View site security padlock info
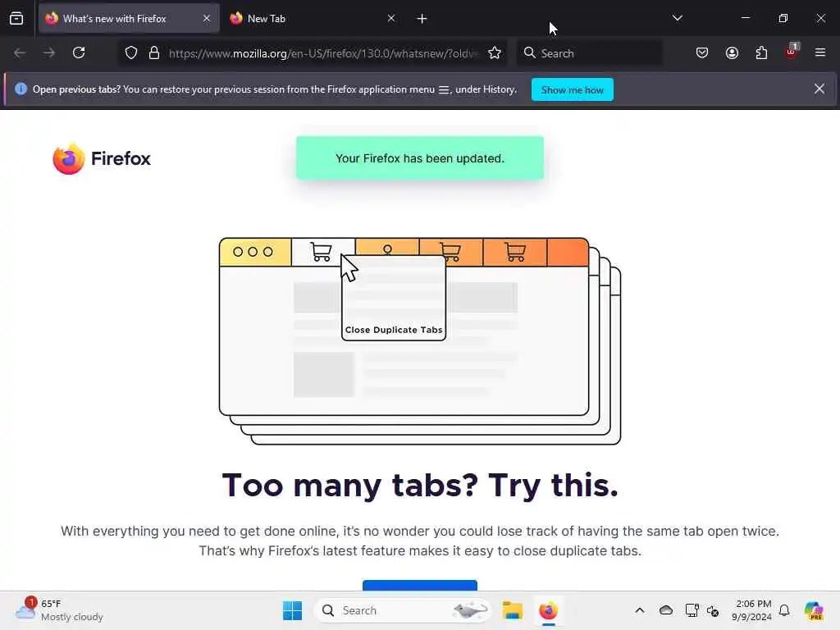Image resolution: width=840 pixels, height=630 pixels. coord(154,53)
